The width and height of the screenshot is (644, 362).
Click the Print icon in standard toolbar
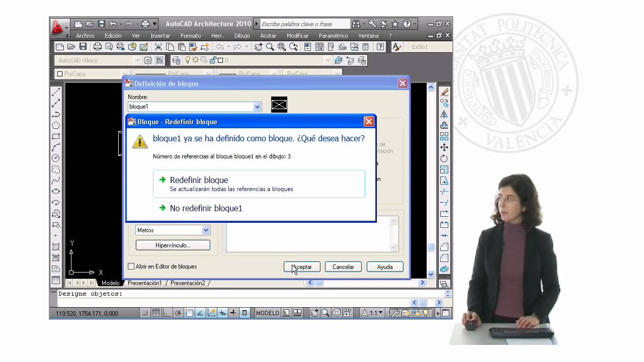click(x=98, y=47)
